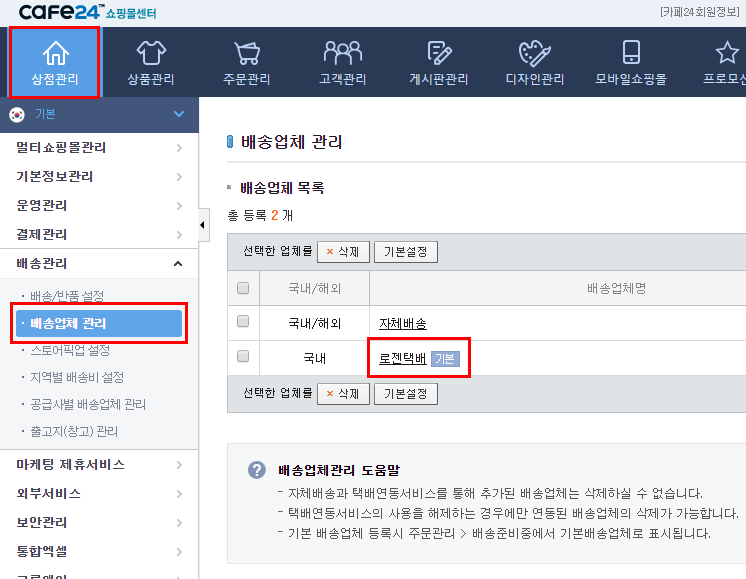Open 상품관리 shirt icon menu
The image size is (746, 579).
pyautogui.click(x=150, y=53)
